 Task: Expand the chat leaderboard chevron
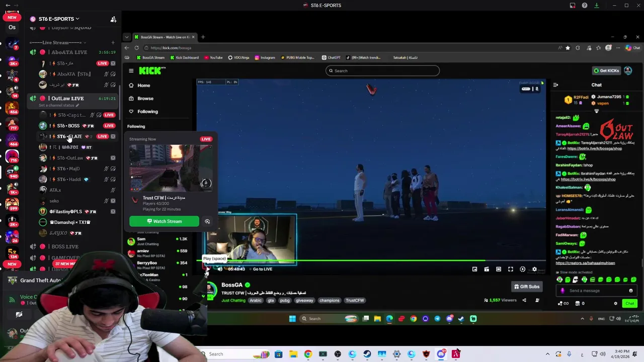click(x=597, y=111)
